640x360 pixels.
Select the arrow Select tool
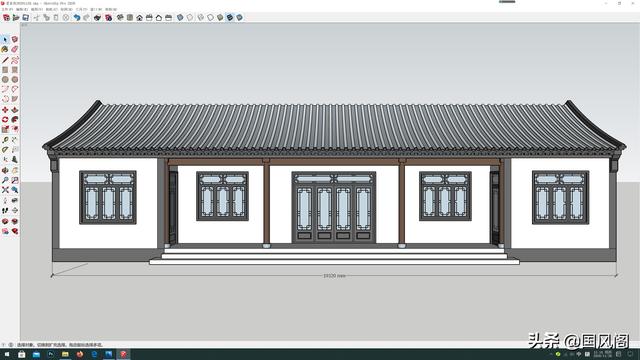(x=5, y=40)
